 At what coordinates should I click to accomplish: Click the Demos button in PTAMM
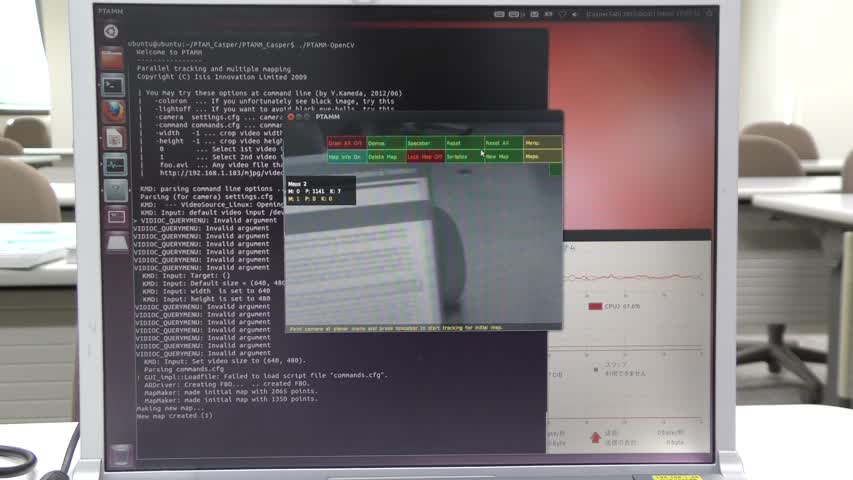pos(386,143)
